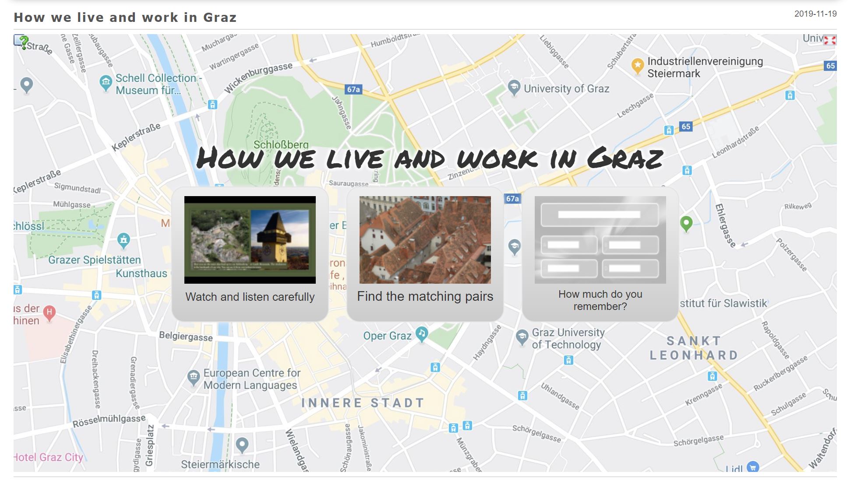
Task: Click the Oper Graz music note pin
Action: coord(422,334)
